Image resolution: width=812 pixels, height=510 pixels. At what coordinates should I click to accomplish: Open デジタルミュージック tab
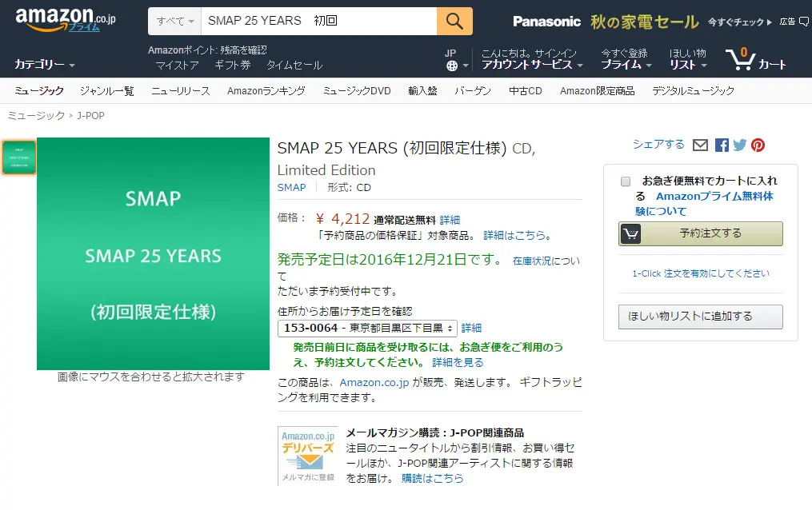[693, 91]
